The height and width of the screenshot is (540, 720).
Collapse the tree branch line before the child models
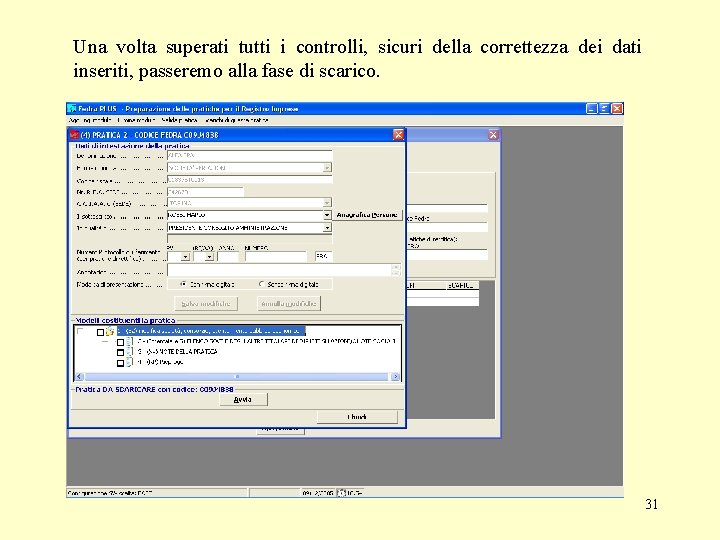pyautogui.click(x=106, y=342)
